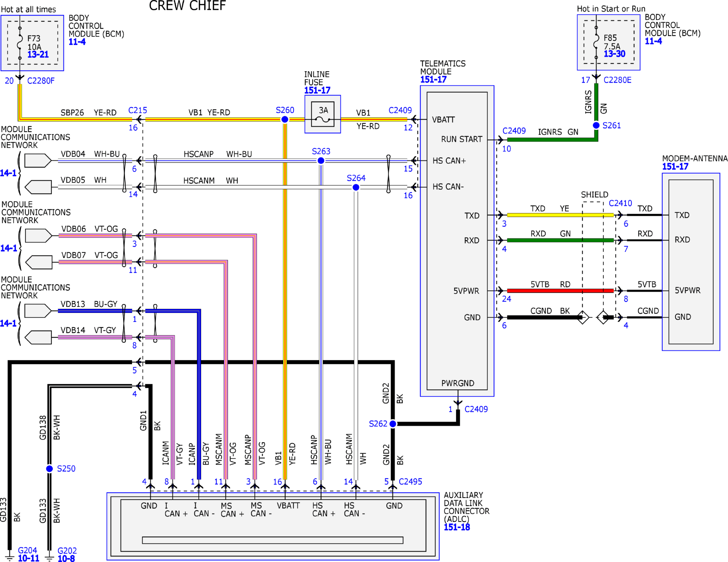Viewport: 728px width, 562px height.
Task: Click splice point S263
Action: pyautogui.click(x=321, y=160)
